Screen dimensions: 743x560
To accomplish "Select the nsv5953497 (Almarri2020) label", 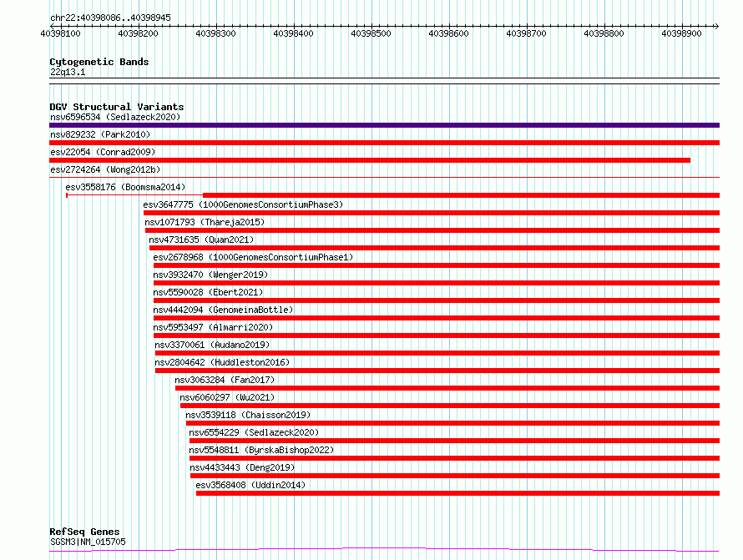I will pos(213,327).
